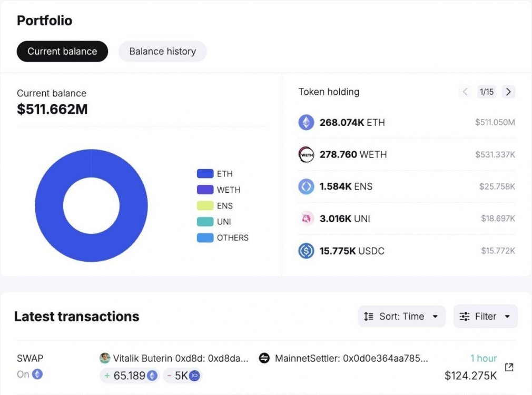Screen dimensions: 532x395
Task: Go to next token holding page
Action: coord(508,92)
